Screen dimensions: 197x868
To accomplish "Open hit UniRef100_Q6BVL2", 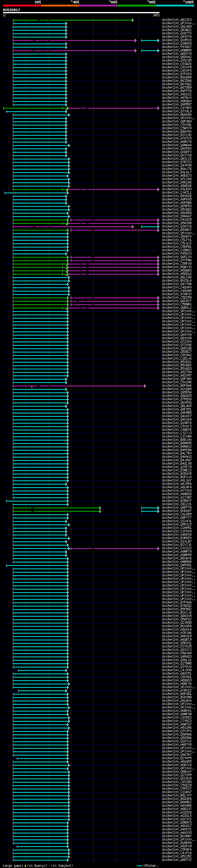I will pos(177,308).
